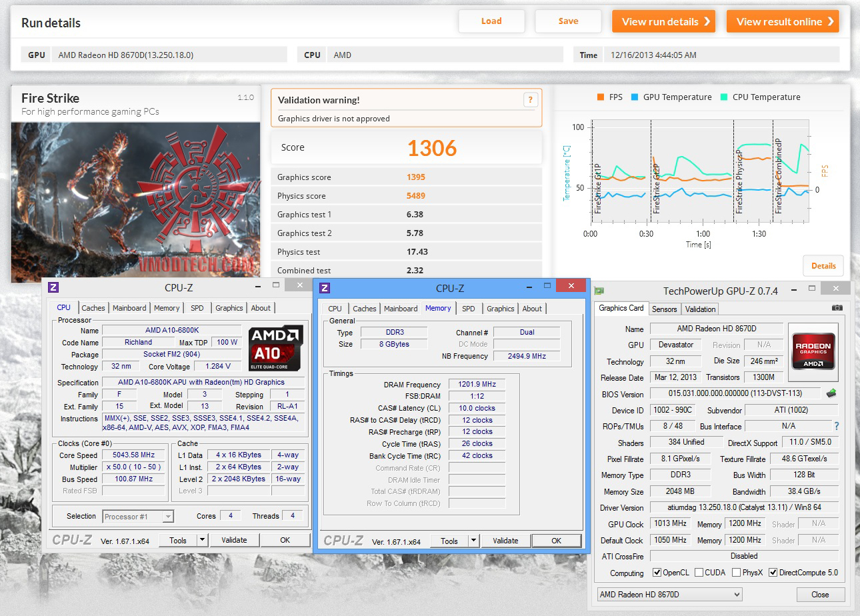Click the CAS# Latency 10.0 clocks value
The height and width of the screenshot is (616, 860).
pos(476,408)
